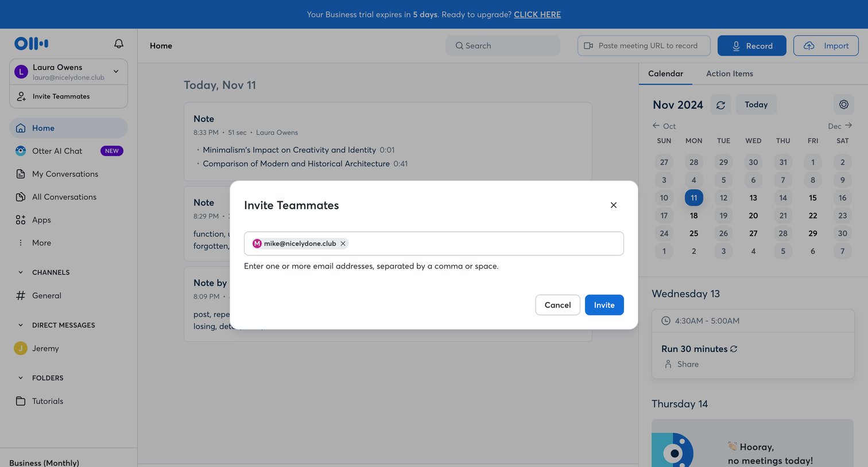Image resolution: width=868 pixels, height=467 pixels.
Task: Collapse the Channels section
Action: click(21, 273)
